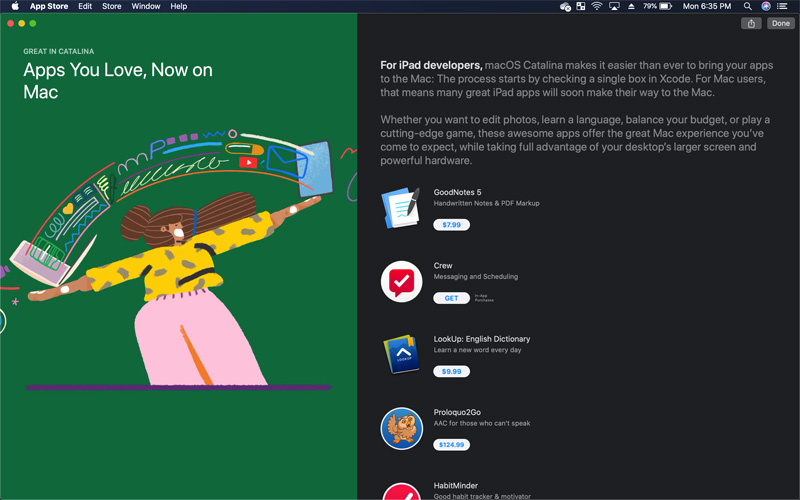Screen dimensions: 800x500
Task: Open the HabitMinder app icon
Action: (401, 490)
